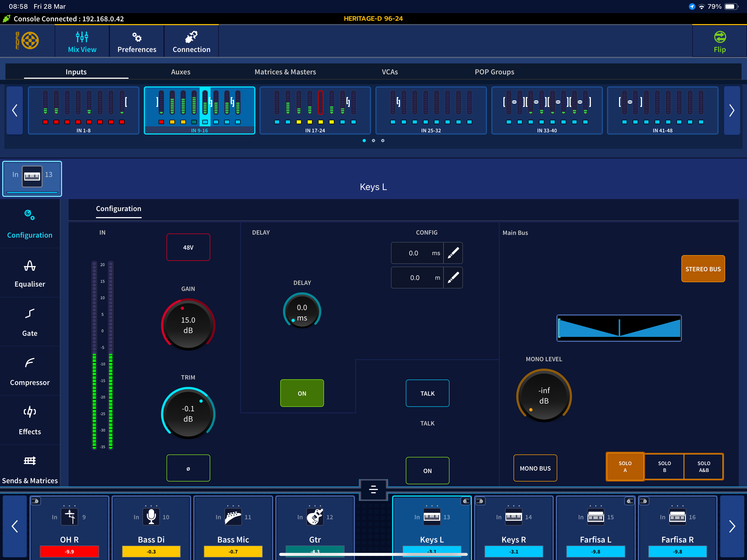The width and height of the screenshot is (747, 560).
Task: Tap link icon on Keys R strip
Action: [480, 501]
